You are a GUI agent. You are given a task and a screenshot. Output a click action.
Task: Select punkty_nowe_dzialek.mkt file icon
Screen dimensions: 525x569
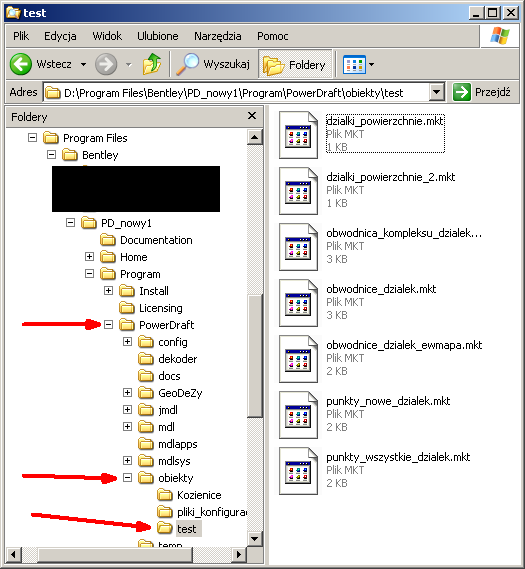pos(298,414)
